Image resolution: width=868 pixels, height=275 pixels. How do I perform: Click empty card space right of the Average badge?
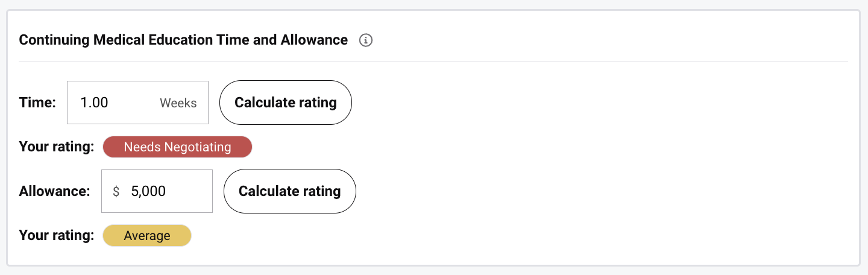482,236
